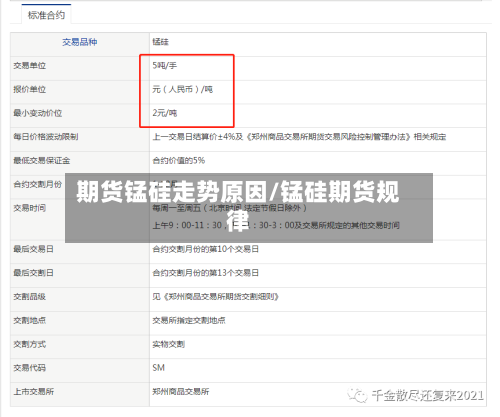
Task: Select the 上市交易所 label
Action: click(x=33, y=391)
